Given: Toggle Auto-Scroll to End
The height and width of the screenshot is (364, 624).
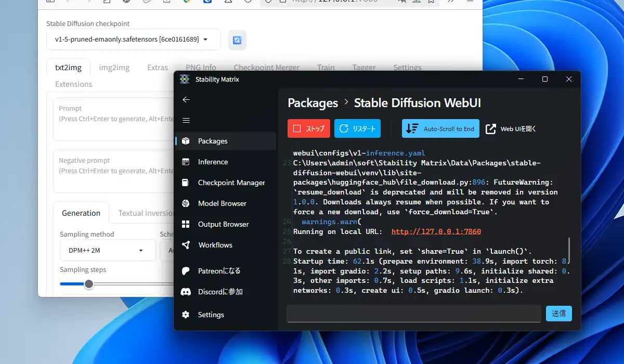Looking at the screenshot, I should point(440,128).
